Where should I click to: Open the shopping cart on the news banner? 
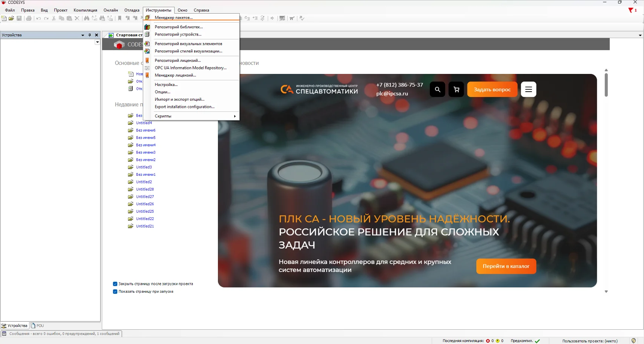click(x=456, y=89)
